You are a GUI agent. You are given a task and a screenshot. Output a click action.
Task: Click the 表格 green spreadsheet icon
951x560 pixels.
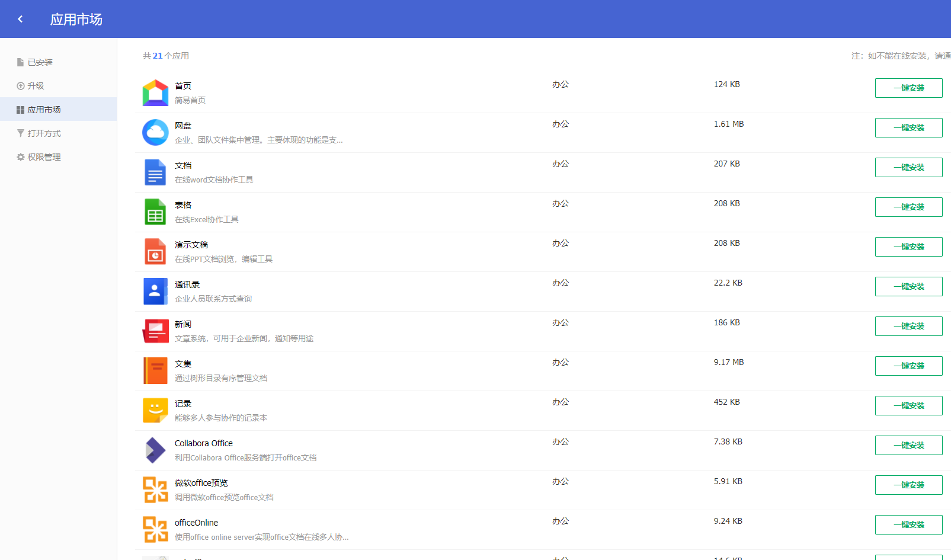point(155,212)
